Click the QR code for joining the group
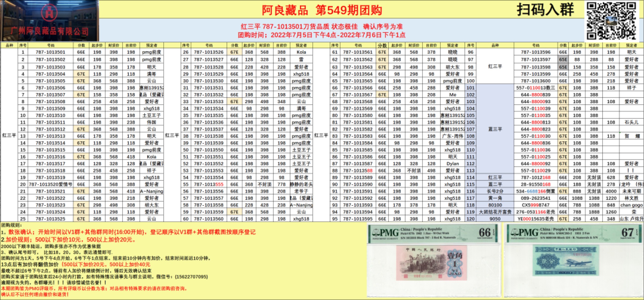 coord(611,20)
